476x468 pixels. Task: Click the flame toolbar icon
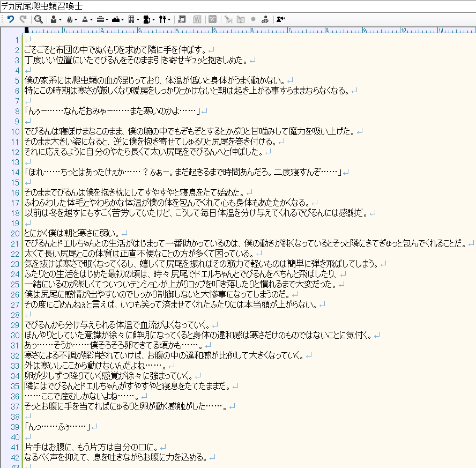[x=70, y=19]
